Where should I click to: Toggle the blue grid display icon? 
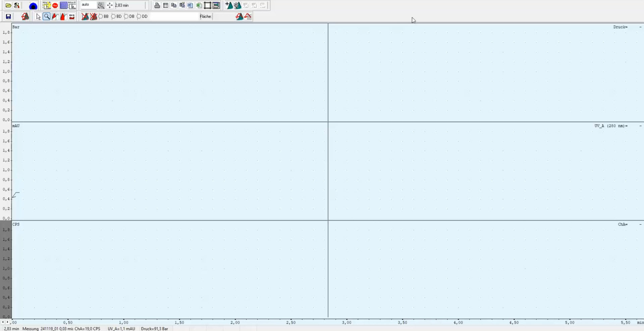[64, 5]
